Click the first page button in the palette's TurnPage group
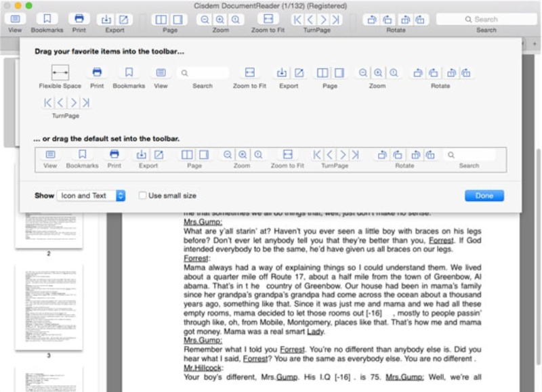Screen dimensions: 542x392 [x=47, y=103]
